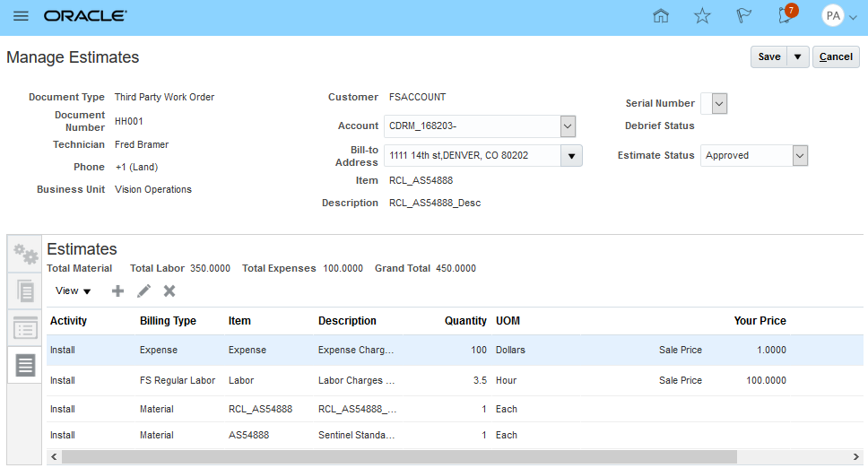The image size is (868, 468).
Task: Click the 3.5 quantity cell
Action: 480,381
